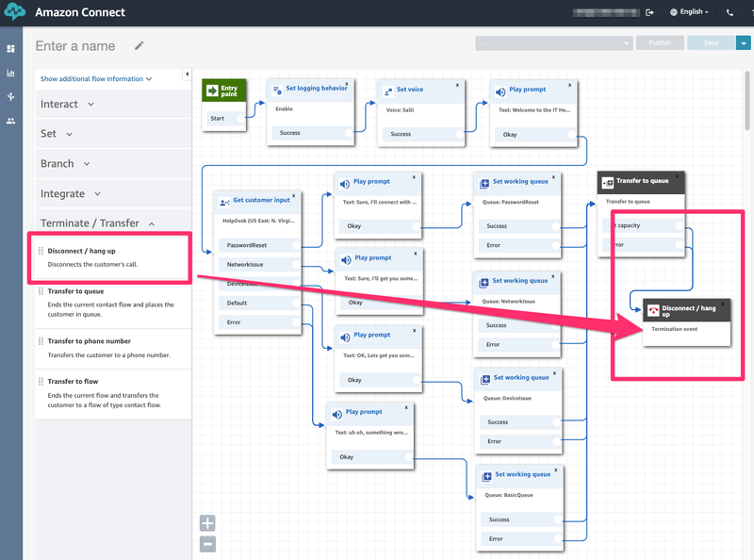The width and height of the screenshot is (754, 560).
Task: Click icon of Set working queue DeviceIssue
Action: click(485, 380)
